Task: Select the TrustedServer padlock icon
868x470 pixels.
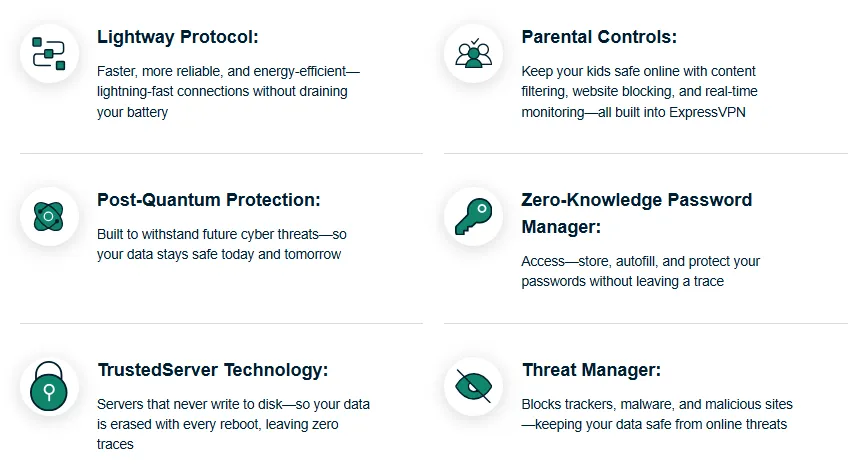Action: [x=49, y=387]
